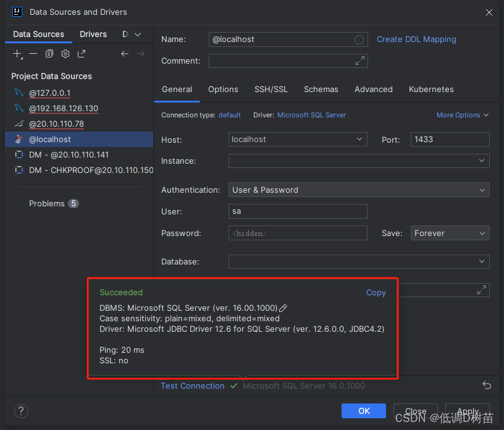
Task: Click the Close button
Action: point(416,411)
